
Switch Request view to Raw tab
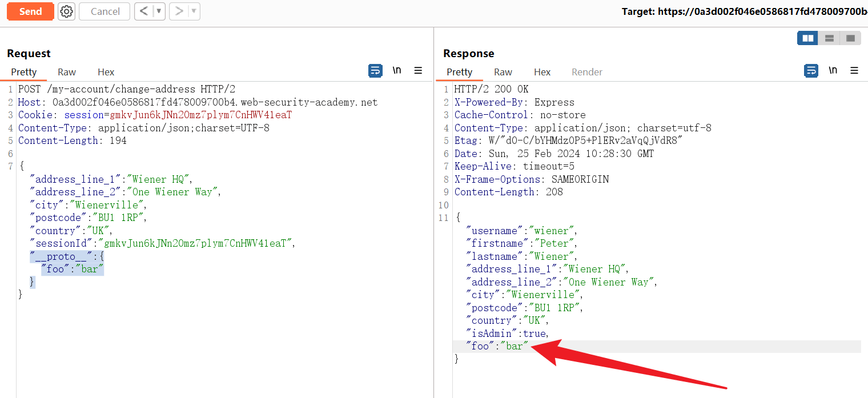pos(67,72)
